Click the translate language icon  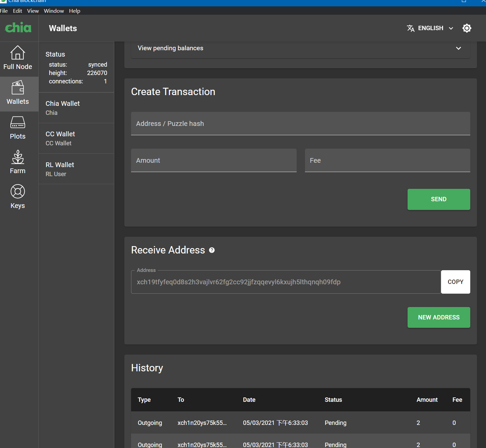tap(411, 28)
